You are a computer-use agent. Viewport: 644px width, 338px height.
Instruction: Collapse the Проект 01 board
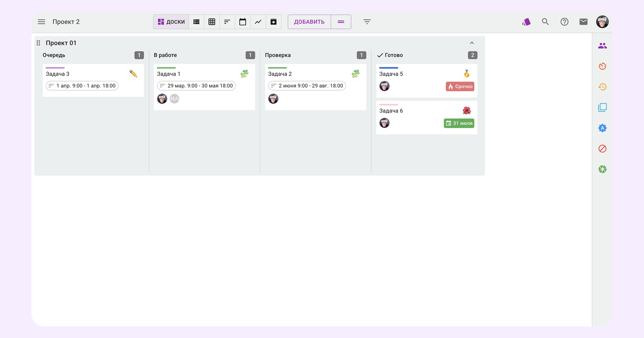point(472,43)
